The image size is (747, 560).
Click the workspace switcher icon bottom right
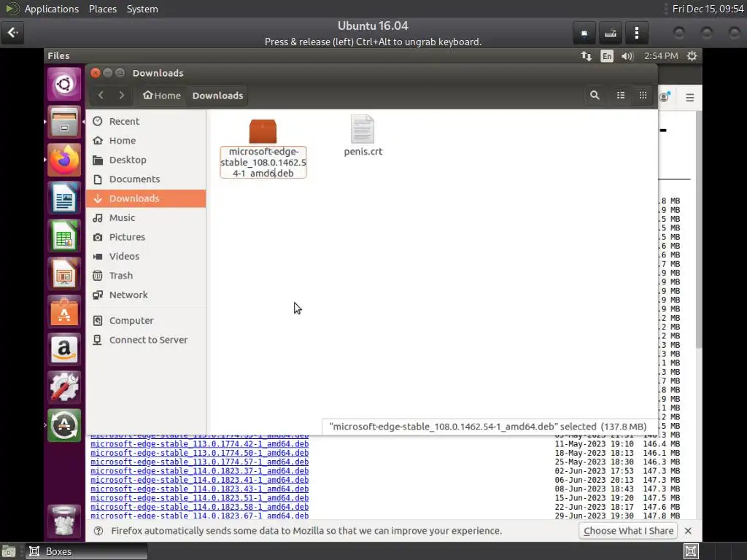(691, 551)
